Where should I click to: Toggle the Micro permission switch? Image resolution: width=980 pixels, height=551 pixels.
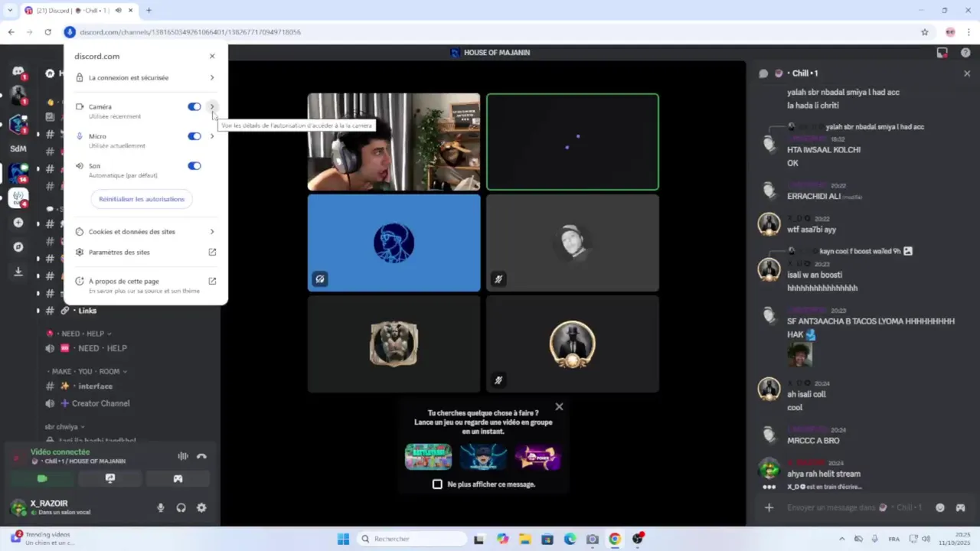point(194,136)
